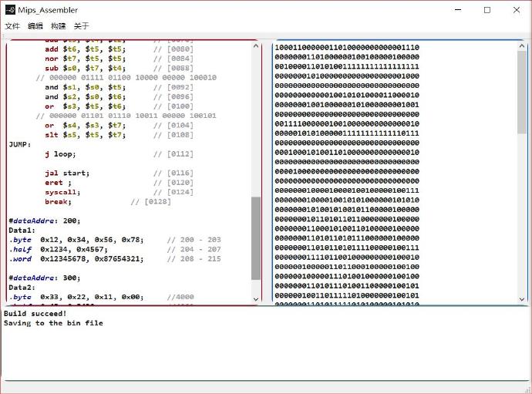Click the 'Data2:' label

pos(22,287)
